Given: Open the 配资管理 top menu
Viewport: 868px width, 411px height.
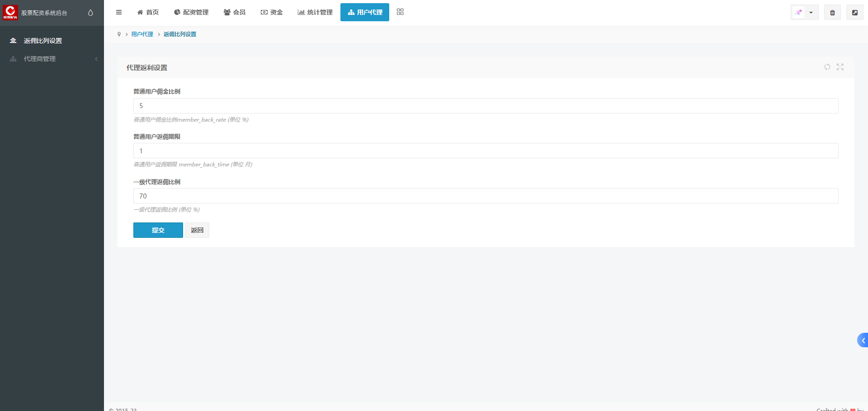Looking at the screenshot, I should (x=191, y=12).
